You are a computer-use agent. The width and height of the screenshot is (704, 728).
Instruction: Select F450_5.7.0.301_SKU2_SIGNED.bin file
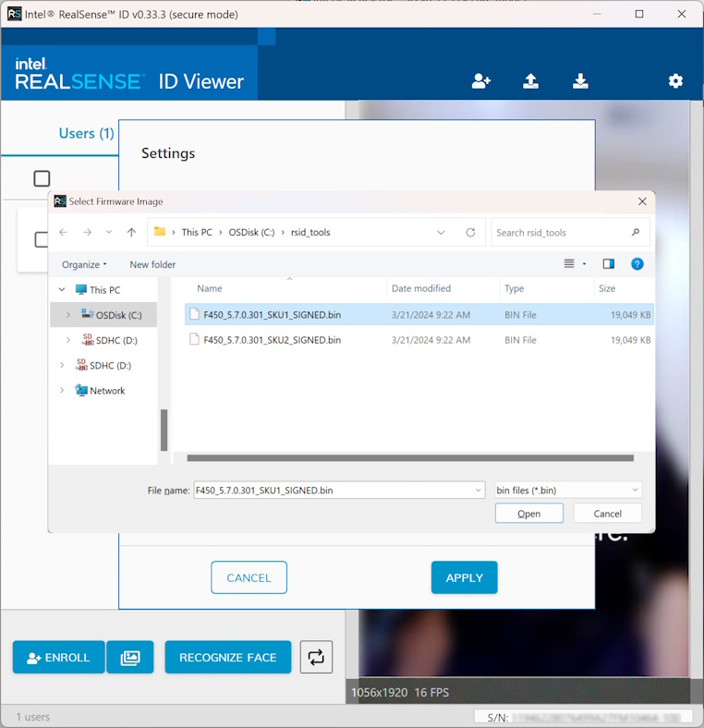(272, 340)
